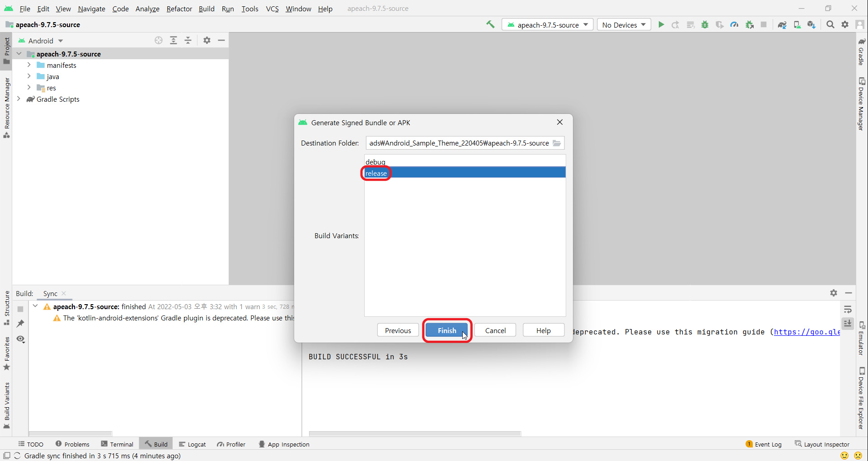Open the SDK Manager icon
The width and height of the screenshot is (868, 461).
812,25
